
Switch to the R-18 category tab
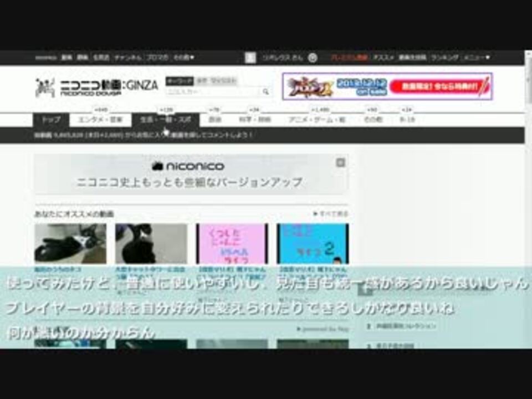(x=407, y=120)
